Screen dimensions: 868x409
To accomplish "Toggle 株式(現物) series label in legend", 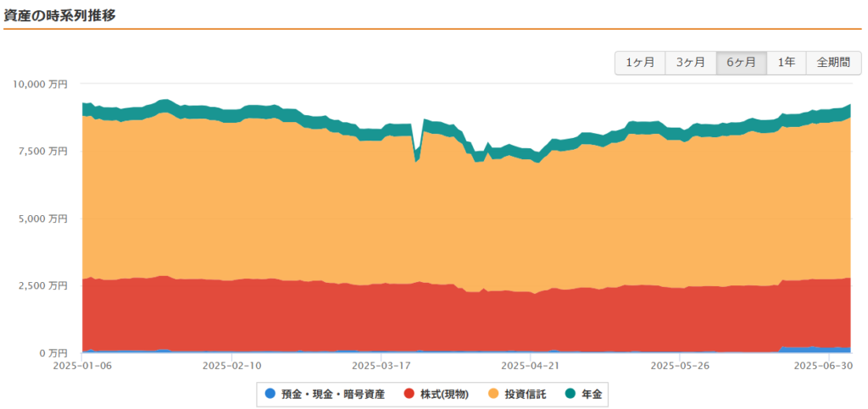I will (x=444, y=394).
